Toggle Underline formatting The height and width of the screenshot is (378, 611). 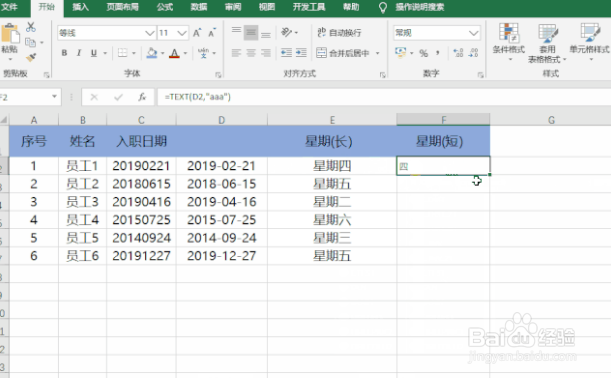(x=94, y=53)
